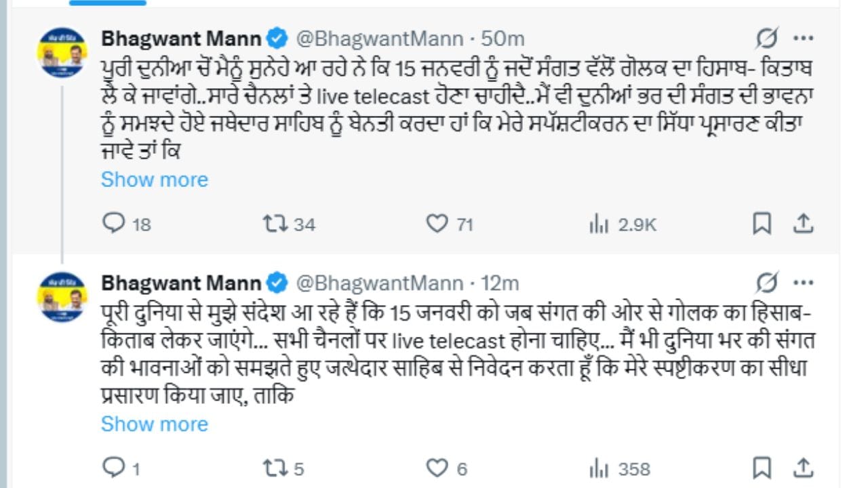The image size is (868, 488).
Task: Open more options on the 12m tweet
Action: [804, 283]
